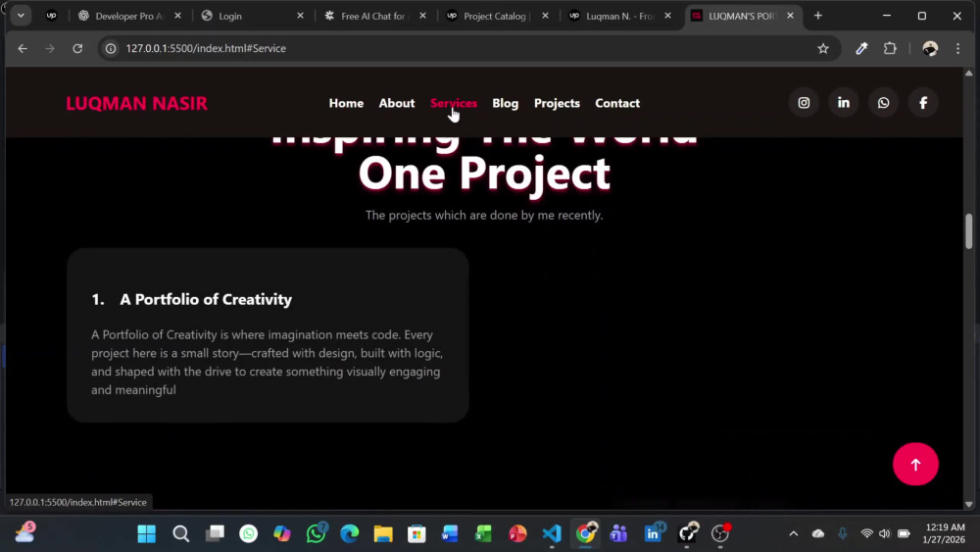
Task: Close the Developer Pro tab
Action: point(177,16)
